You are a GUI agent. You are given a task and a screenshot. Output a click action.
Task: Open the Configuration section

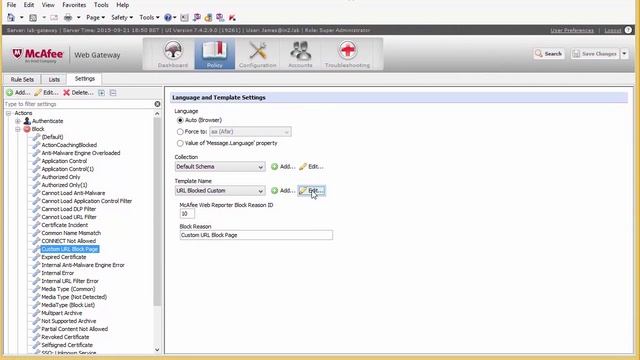(x=258, y=54)
